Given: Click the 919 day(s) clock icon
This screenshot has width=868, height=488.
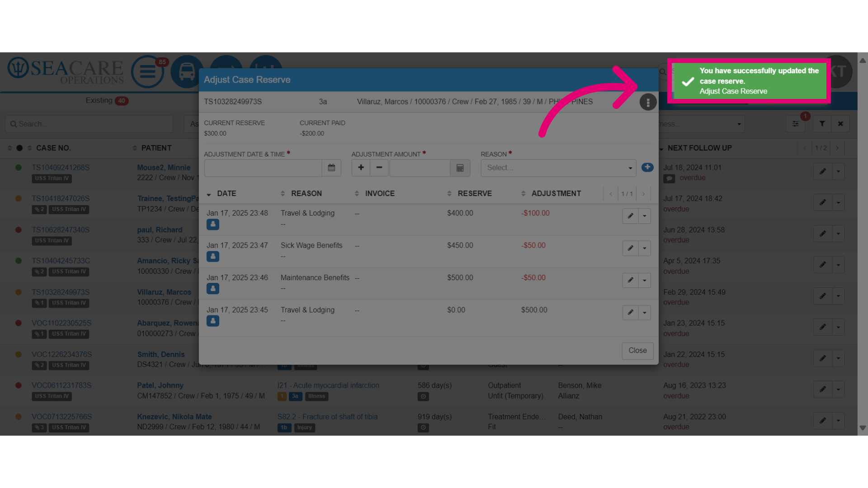Looking at the screenshot, I should (423, 427).
